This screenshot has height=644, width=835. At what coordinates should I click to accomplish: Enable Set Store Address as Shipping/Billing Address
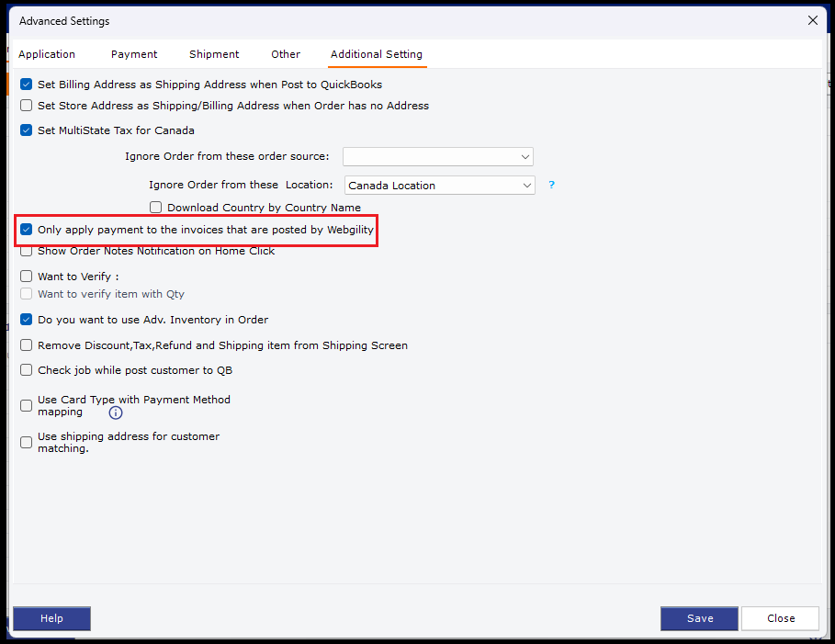[26, 106]
